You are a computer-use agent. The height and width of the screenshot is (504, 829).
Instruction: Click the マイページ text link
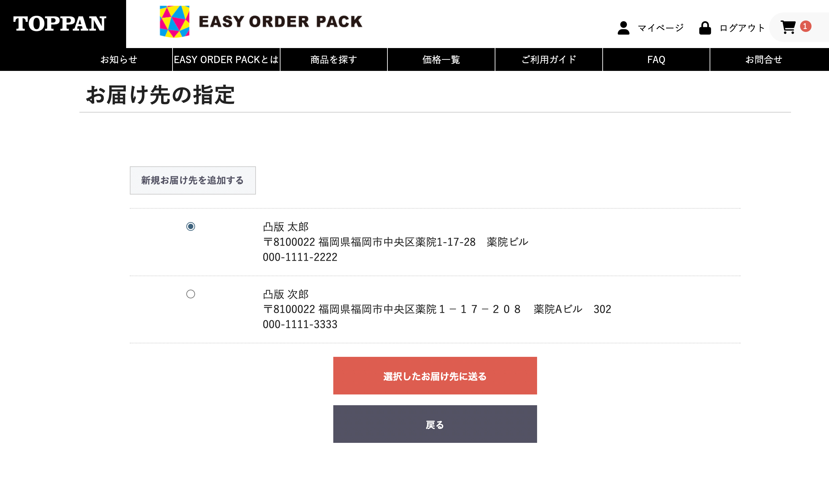661,28
